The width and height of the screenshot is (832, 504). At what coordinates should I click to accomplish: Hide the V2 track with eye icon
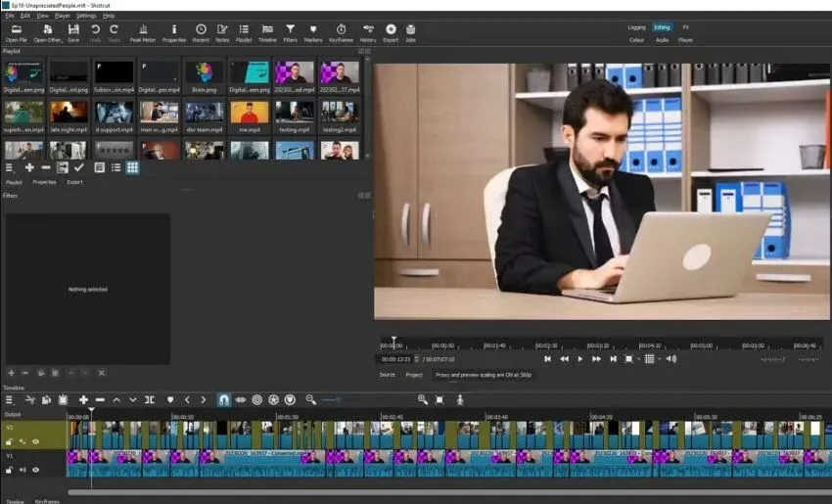coord(36,441)
